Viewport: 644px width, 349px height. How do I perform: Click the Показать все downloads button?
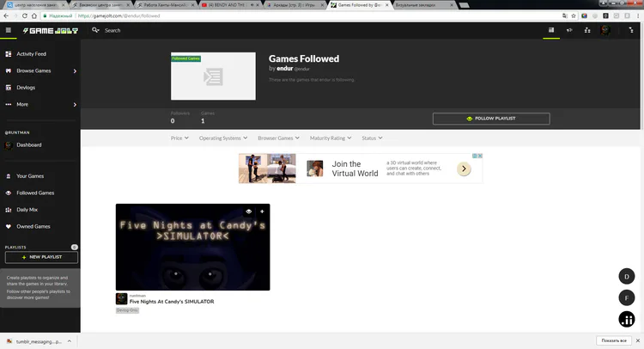point(614,340)
